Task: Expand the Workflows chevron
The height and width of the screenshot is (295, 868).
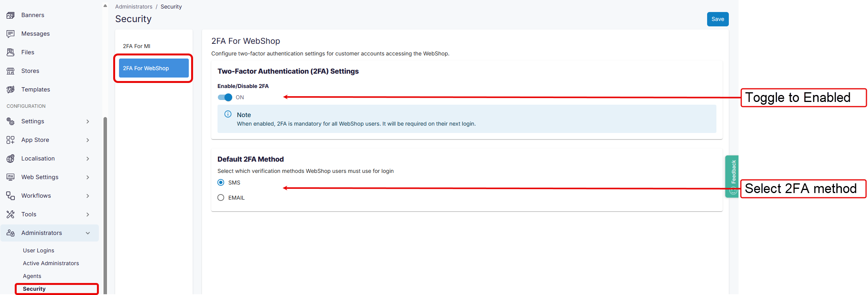Action: tap(88, 196)
